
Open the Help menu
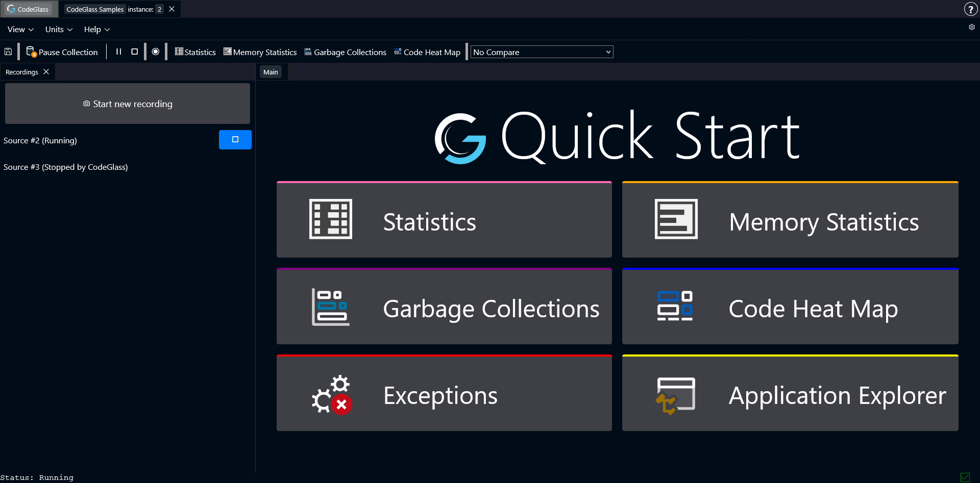96,30
